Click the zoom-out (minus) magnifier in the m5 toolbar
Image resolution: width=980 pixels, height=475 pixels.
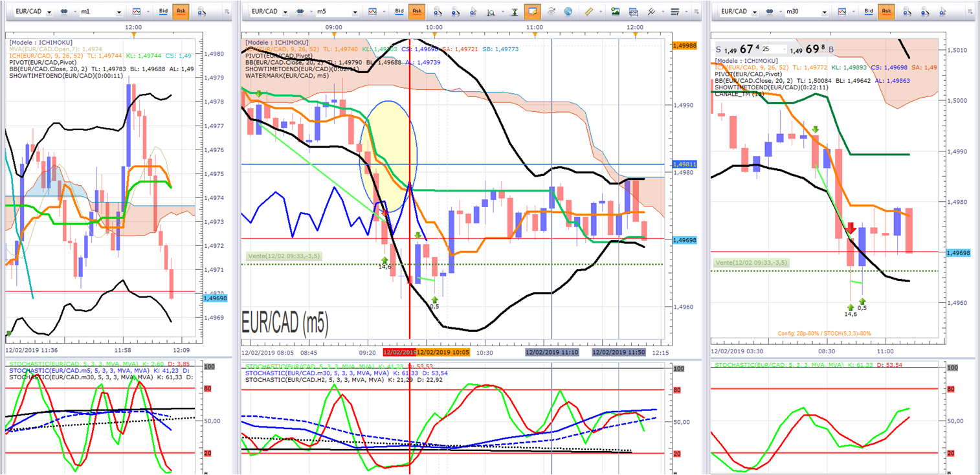[455, 12]
